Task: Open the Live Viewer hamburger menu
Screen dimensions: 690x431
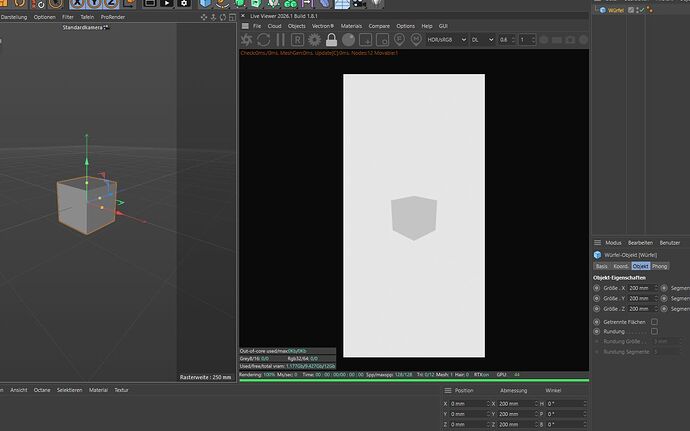Action: tap(245, 26)
